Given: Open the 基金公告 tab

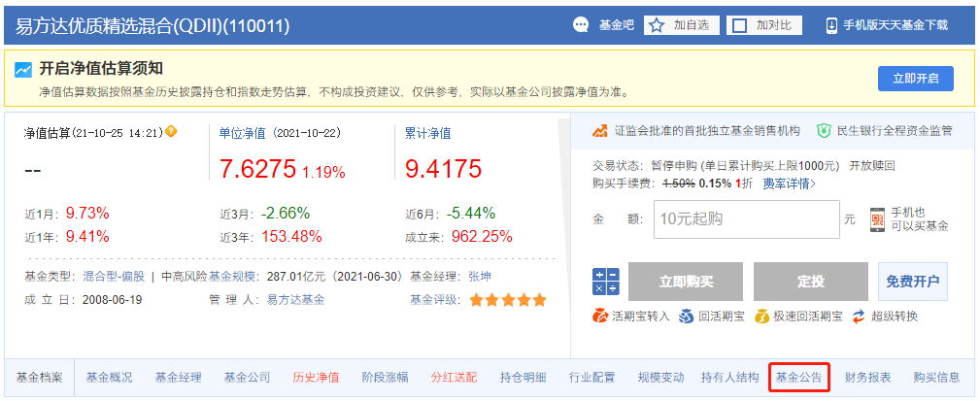Looking at the screenshot, I should click(799, 378).
